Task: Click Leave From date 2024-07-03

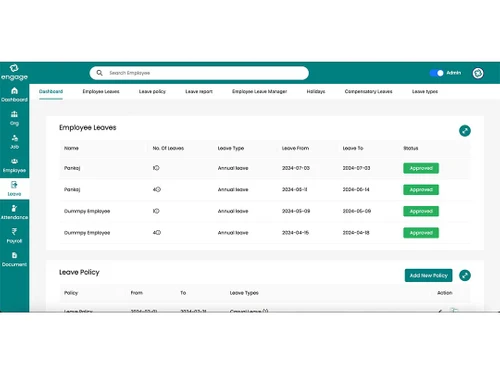Action: coord(296,168)
